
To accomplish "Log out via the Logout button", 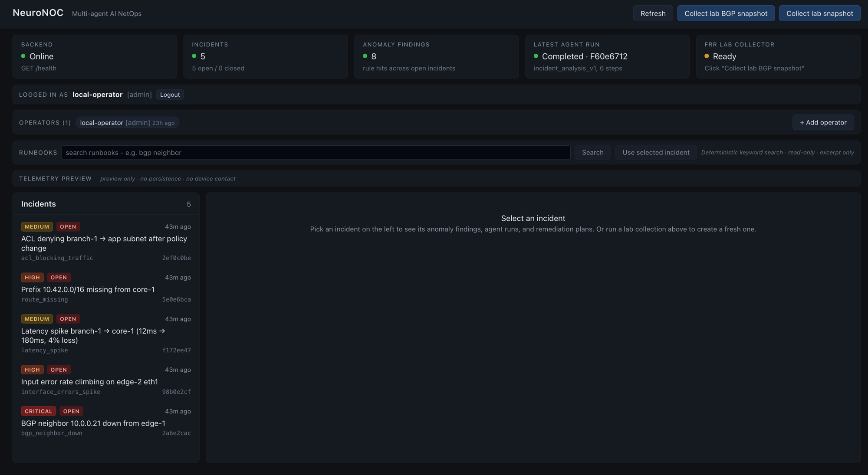I will point(170,95).
